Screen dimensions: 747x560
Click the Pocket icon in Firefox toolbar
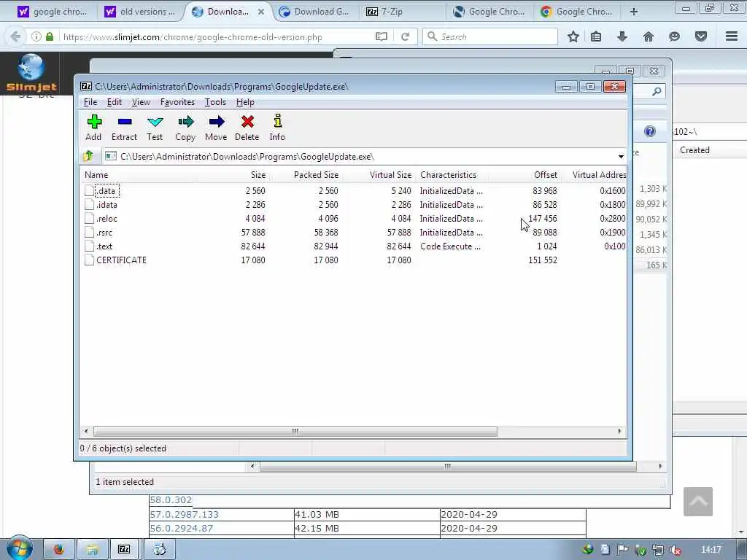click(701, 36)
